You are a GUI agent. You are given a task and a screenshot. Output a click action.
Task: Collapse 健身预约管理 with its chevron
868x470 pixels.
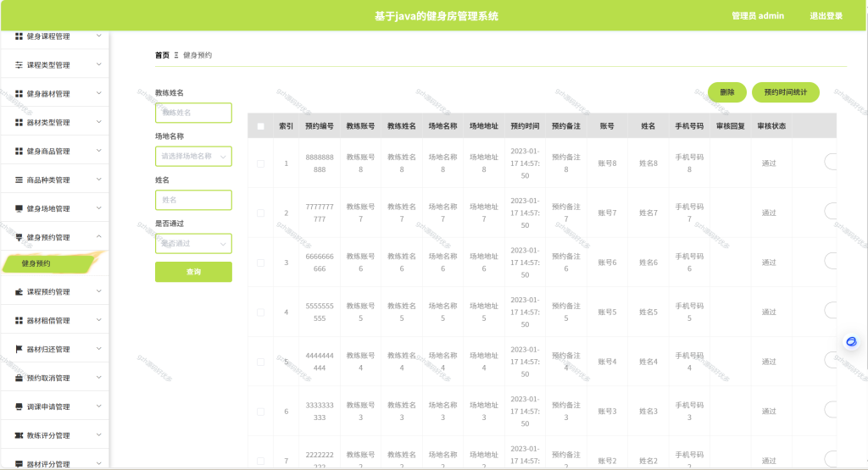(x=99, y=236)
